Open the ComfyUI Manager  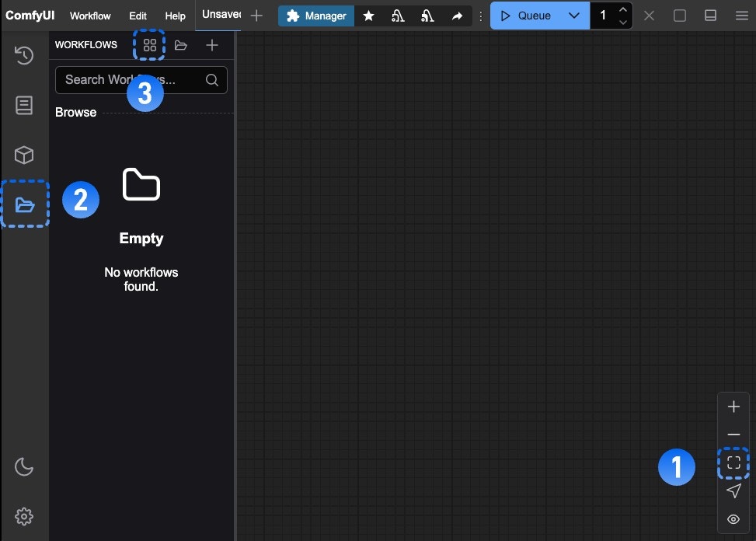click(315, 15)
